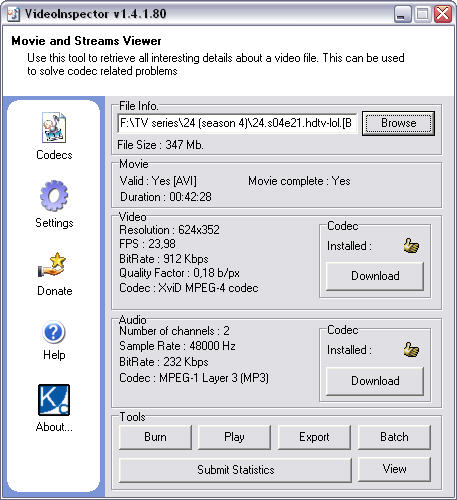Click the 'Valid : Yes [AVI]' text
Viewport: 457px width, 500px height.
coord(158,181)
